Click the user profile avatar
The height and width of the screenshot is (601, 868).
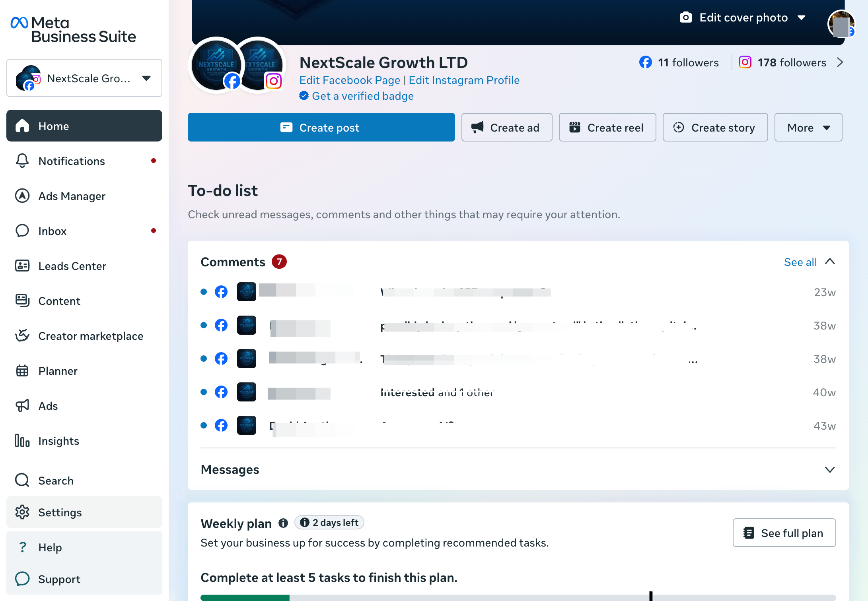point(841,24)
